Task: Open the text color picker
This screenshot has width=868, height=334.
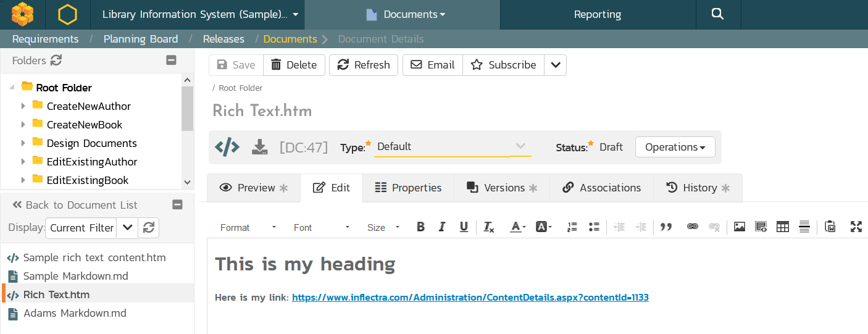Action: pos(517,227)
